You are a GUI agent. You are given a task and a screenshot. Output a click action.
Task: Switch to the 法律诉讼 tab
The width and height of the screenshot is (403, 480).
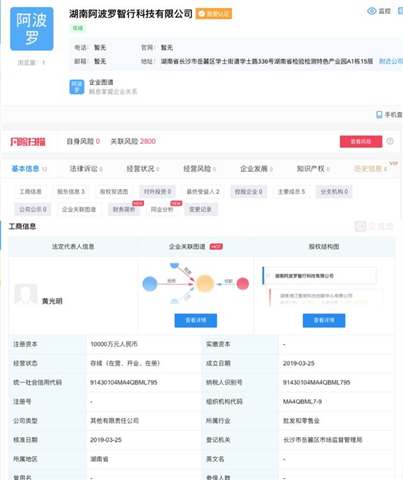point(86,169)
